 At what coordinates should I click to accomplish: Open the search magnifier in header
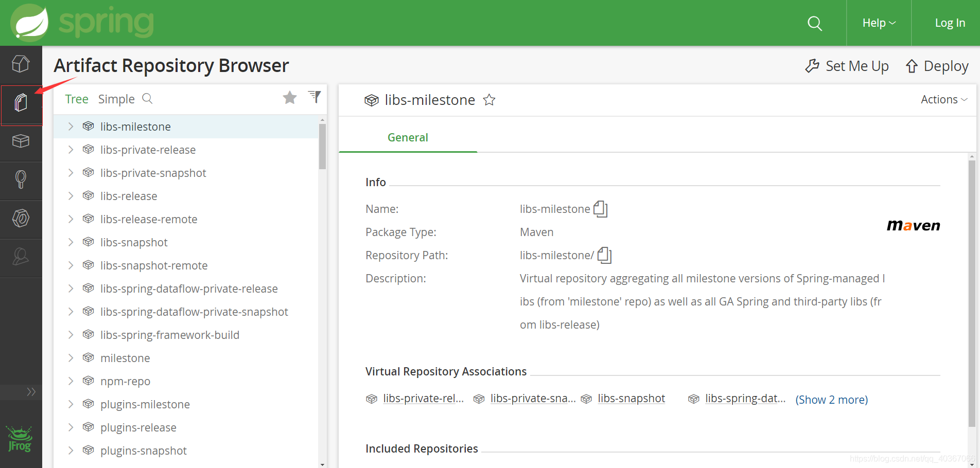click(x=815, y=23)
